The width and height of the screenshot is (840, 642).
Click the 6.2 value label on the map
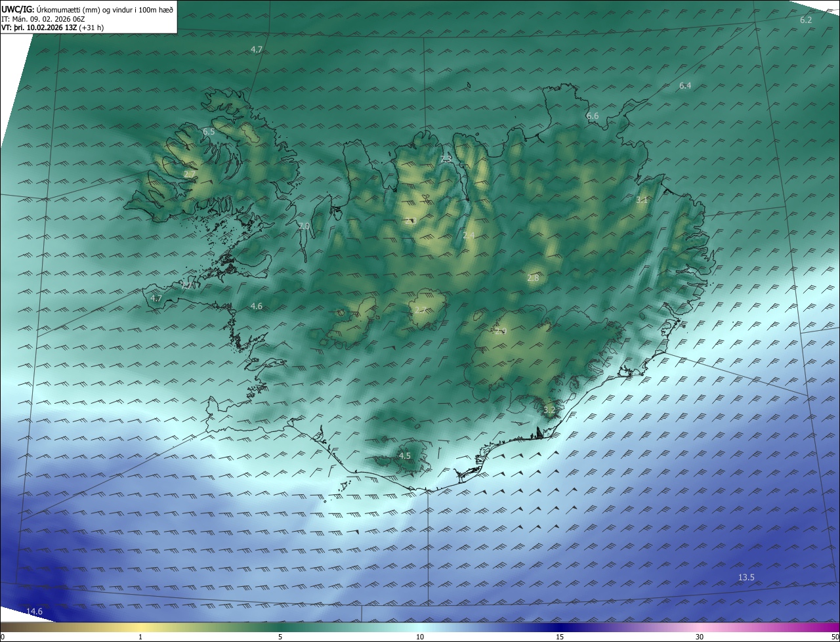point(806,20)
